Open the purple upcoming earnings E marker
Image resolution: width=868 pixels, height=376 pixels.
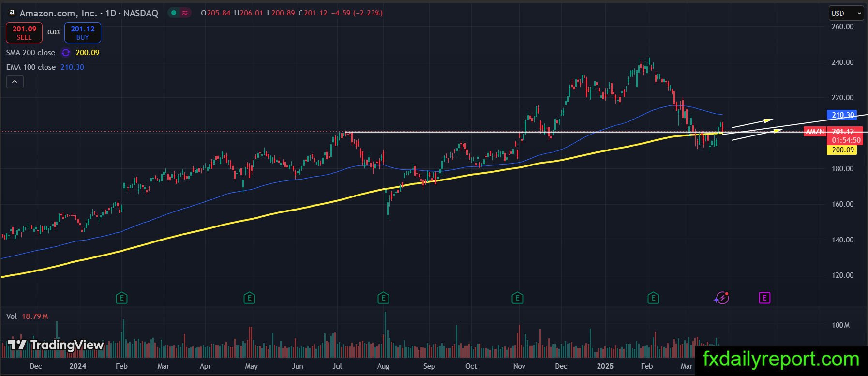click(764, 298)
